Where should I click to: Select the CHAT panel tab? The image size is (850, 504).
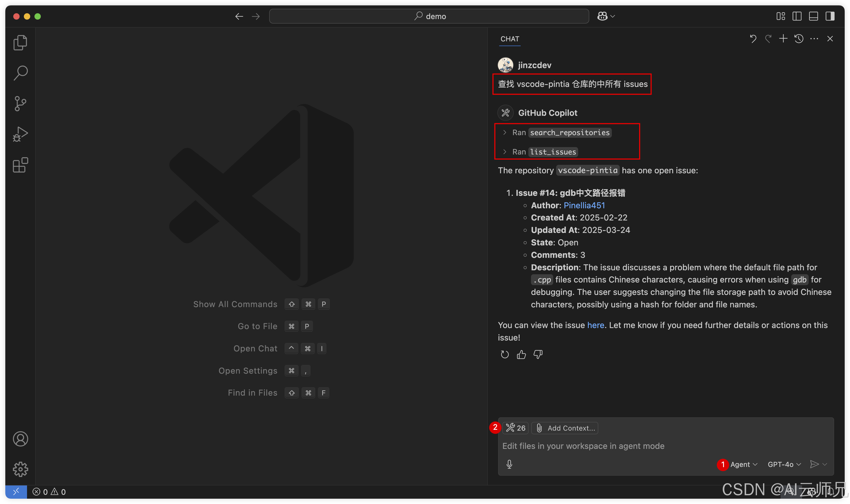(510, 39)
